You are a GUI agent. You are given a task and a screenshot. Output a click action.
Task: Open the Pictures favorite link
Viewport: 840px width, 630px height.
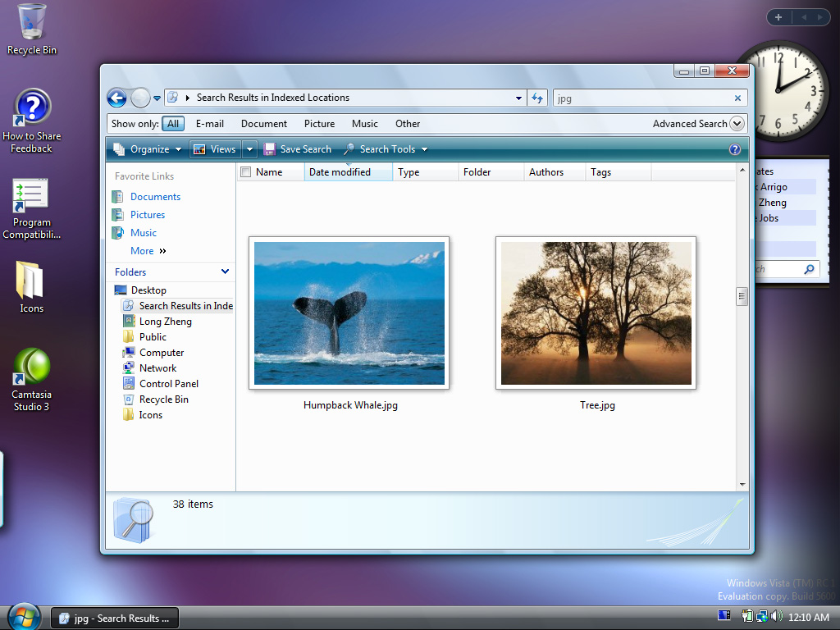(148, 214)
